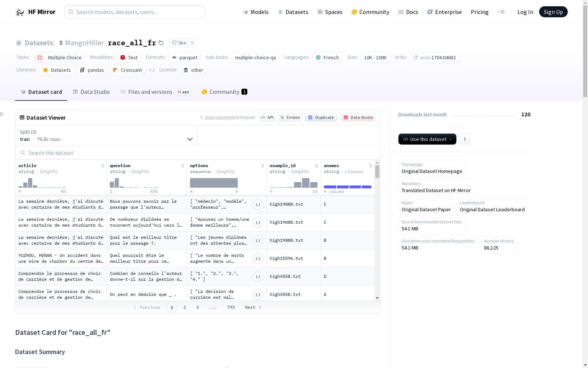Open the Split train dropdown

pyautogui.click(x=106, y=135)
